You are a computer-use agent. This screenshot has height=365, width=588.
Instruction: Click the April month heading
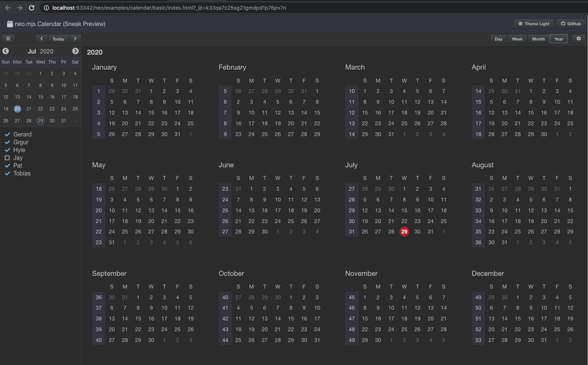pos(479,67)
